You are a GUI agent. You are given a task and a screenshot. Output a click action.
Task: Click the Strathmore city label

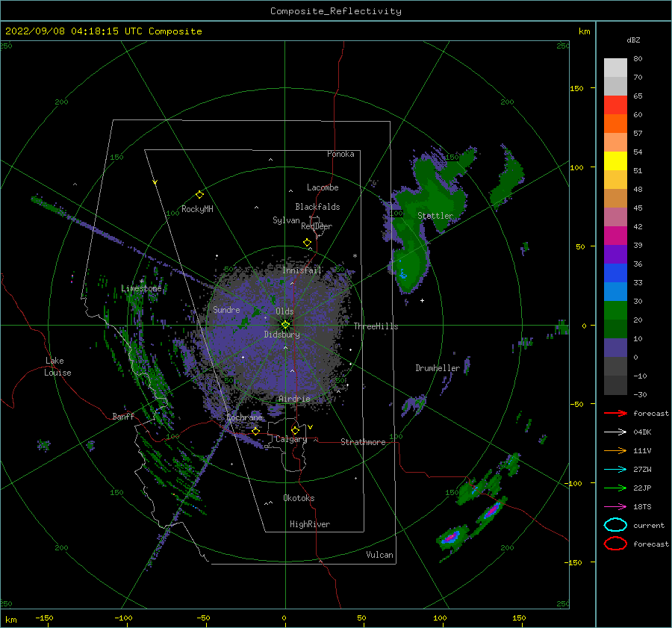coord(363,442)
